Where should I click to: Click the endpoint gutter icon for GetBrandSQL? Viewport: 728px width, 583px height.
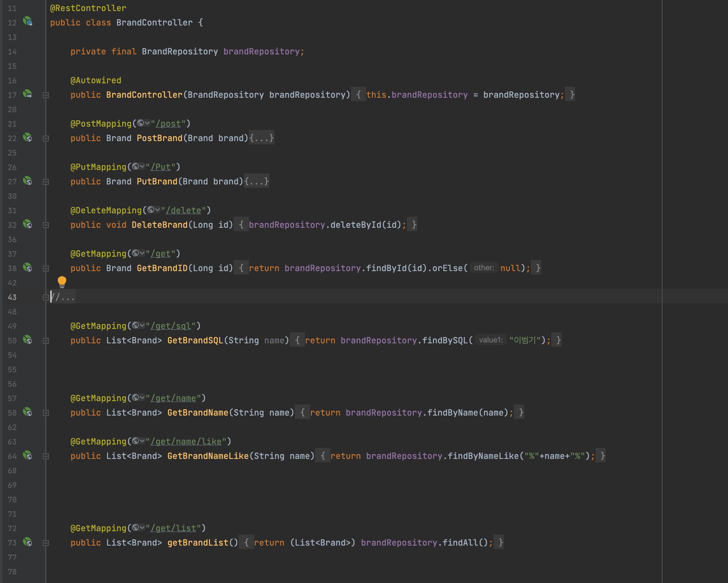28,340
